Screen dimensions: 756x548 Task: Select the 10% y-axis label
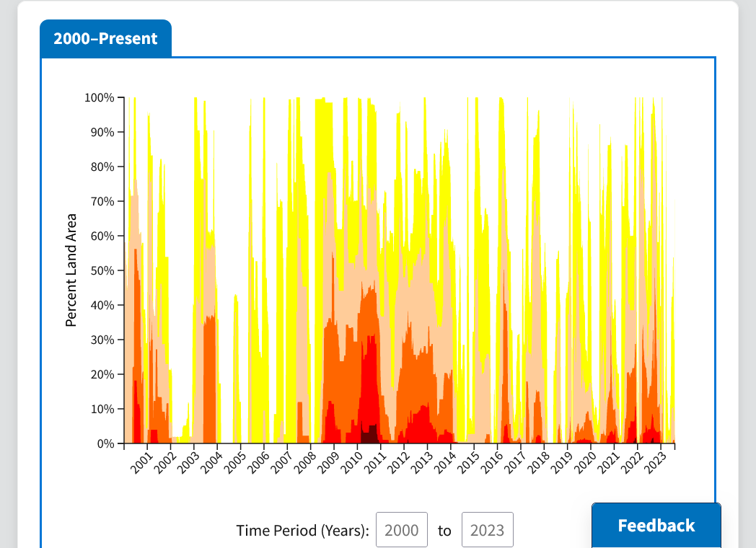(102, 409)
